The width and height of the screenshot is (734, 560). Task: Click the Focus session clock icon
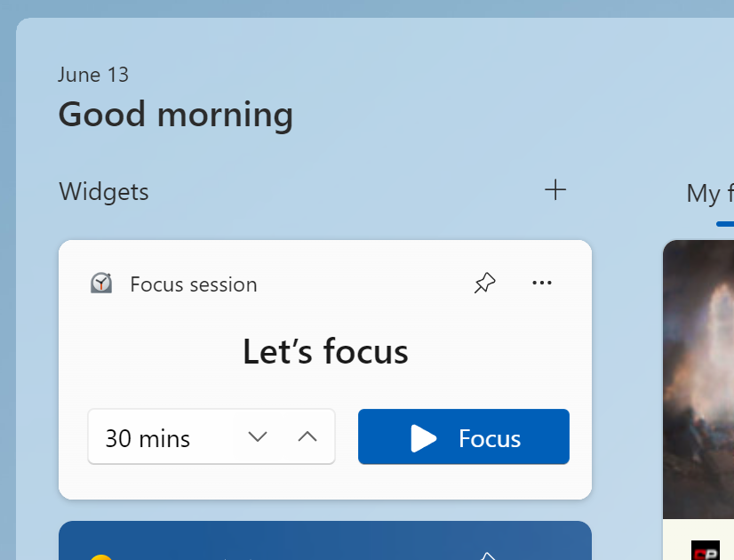click(x=101, y=284)
